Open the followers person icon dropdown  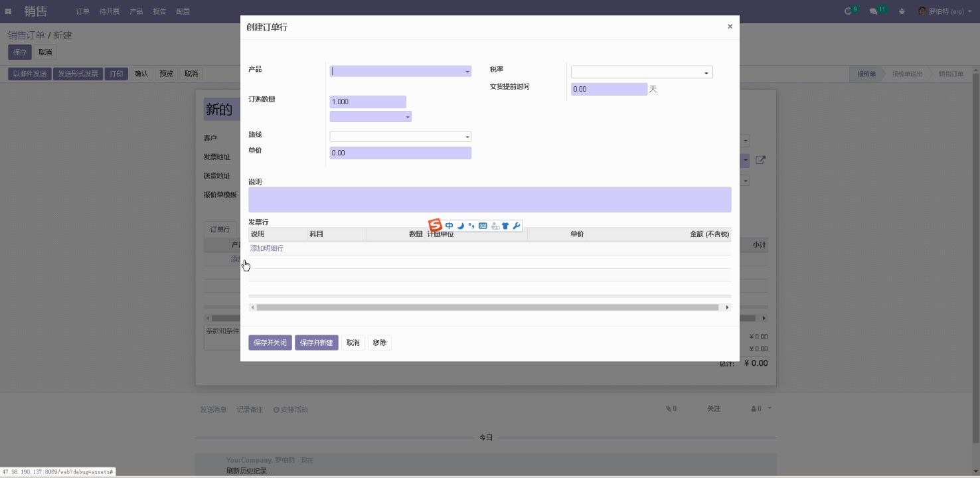[761, 409]
